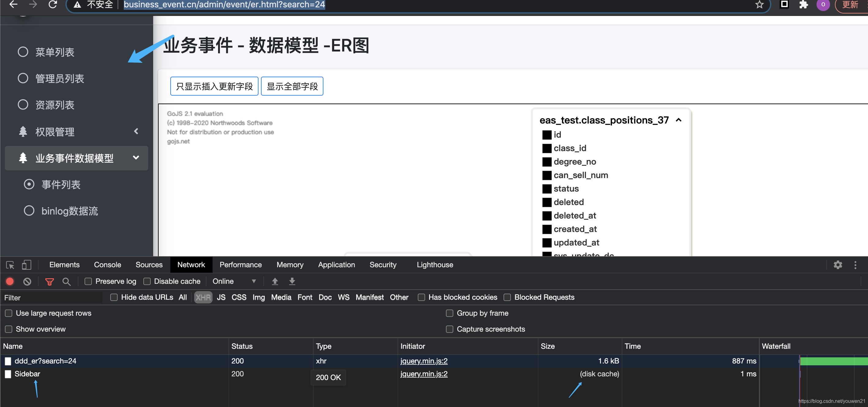The width and height of the screenshot is (868, 407).
Task: Enable Disable cache checkbox in DevTools
Action: click(x=146, y=281)
